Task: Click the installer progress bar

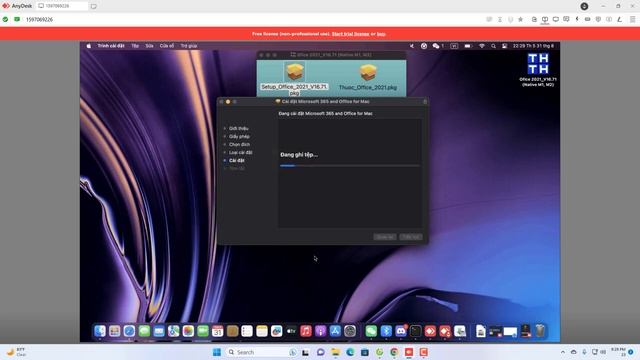Action: pos(350,166)
